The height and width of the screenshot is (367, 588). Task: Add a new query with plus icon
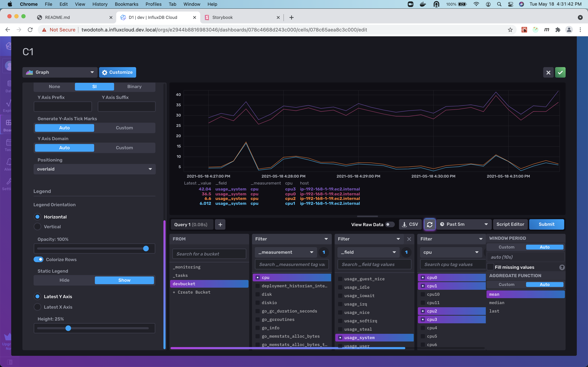pyautogui.click(x=220, y=224)
